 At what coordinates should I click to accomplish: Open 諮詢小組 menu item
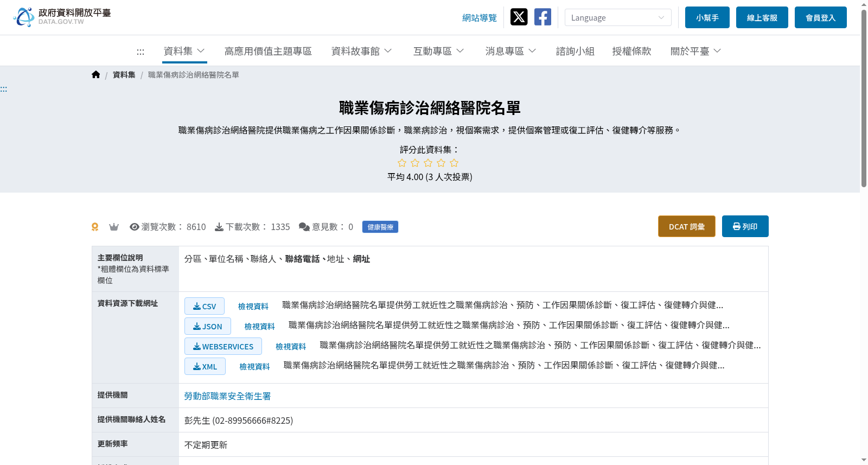tap(575, 51)
